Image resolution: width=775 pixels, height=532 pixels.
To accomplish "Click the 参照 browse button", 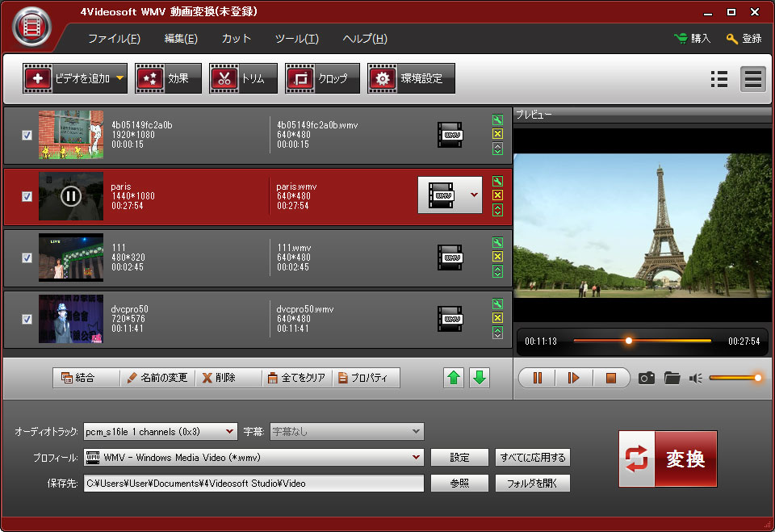I will [x=459, y=484].
